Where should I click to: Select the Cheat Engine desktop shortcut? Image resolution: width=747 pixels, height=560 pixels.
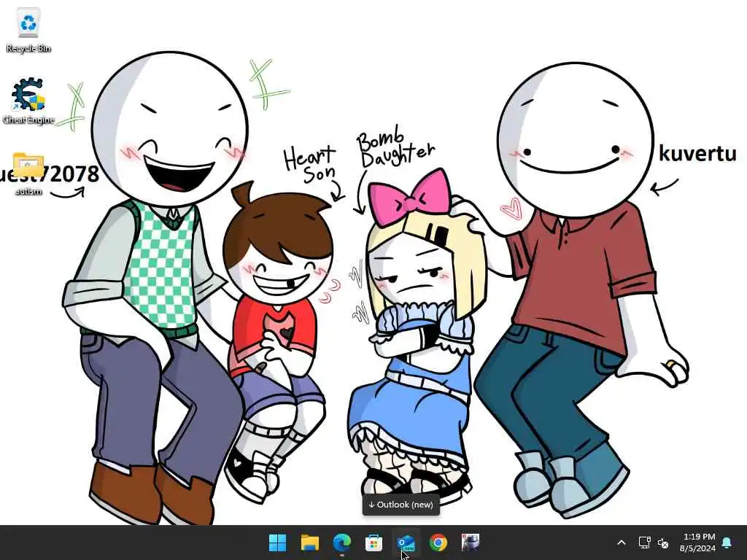pyautogui.click(x=28, y=101)
